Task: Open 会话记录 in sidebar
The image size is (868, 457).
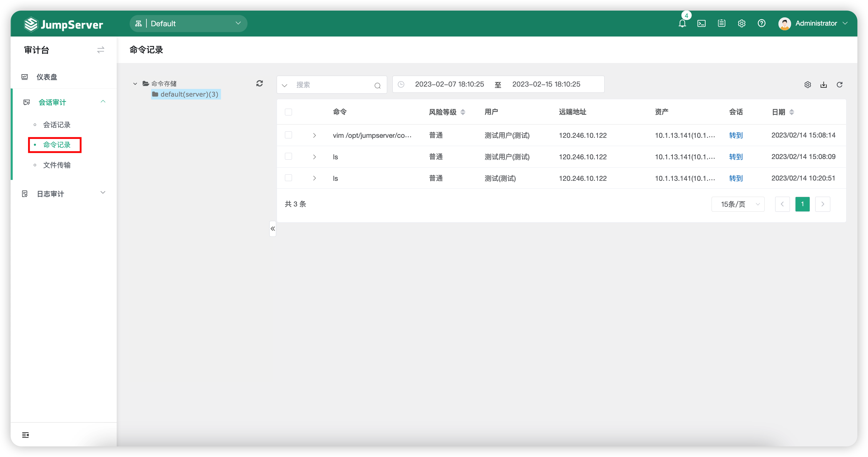Action: (57, 125)
